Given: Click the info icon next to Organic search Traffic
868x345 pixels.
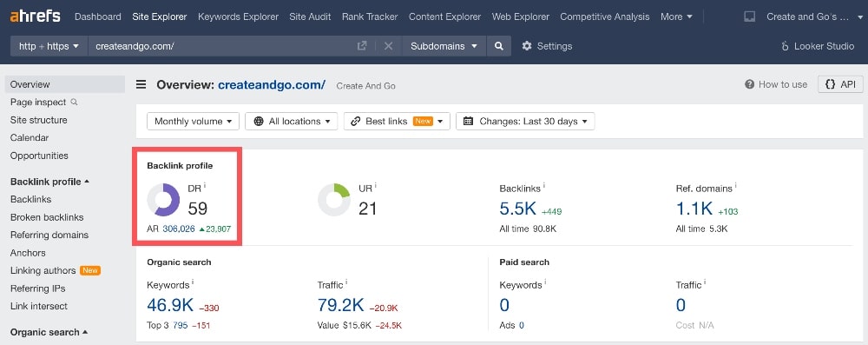Looking at the screenshot, I should click(346, 282).
